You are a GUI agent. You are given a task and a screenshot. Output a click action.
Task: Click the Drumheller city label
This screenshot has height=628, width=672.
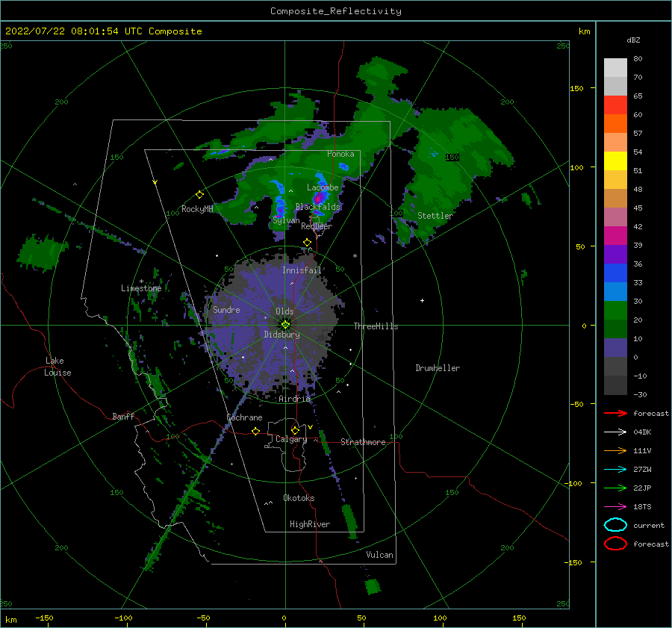438,368
